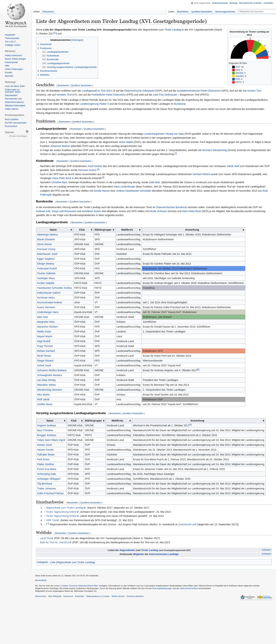The height and width of the screenshot is (644, 276).
Task: Switch to the Diskussion tab
Action: [x=48, y=11]
